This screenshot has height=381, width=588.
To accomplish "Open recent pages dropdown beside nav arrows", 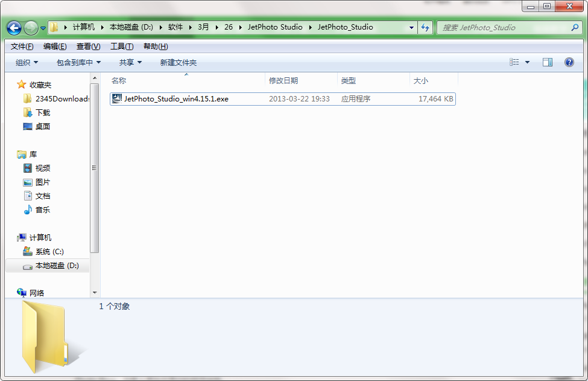I will (43, 28).
